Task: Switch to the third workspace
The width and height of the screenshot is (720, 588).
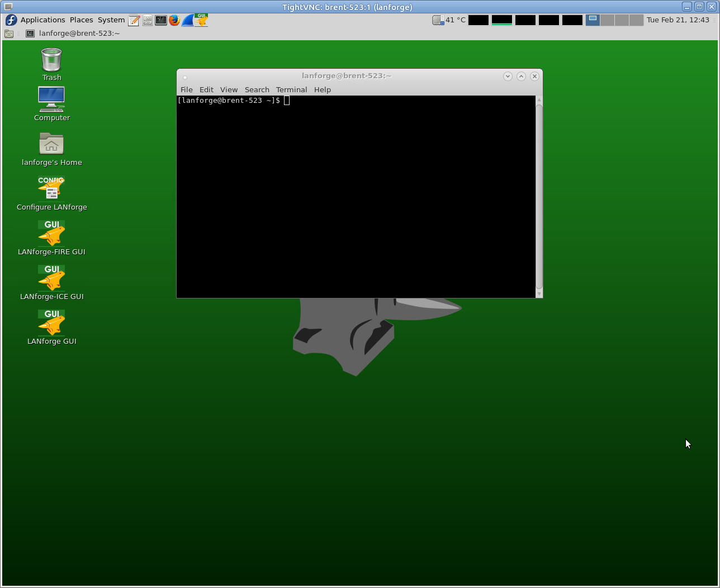Action: pyautogui.click(x=622, y=20)
